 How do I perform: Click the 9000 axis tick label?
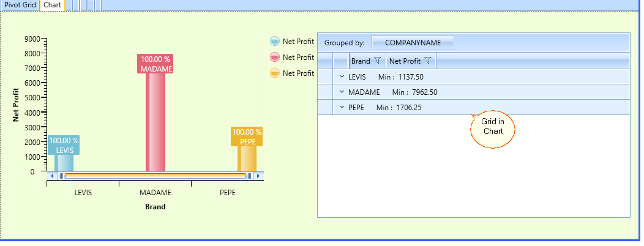[32, 39]
